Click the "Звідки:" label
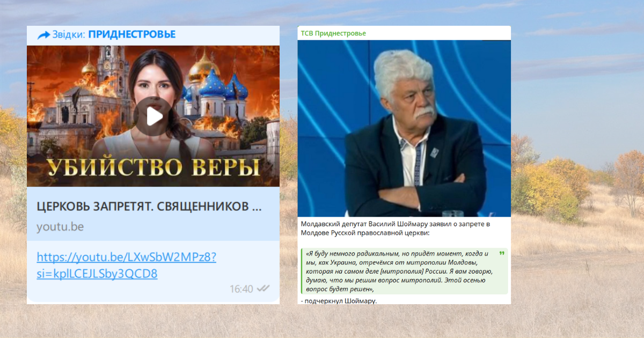 pos(69,35)
